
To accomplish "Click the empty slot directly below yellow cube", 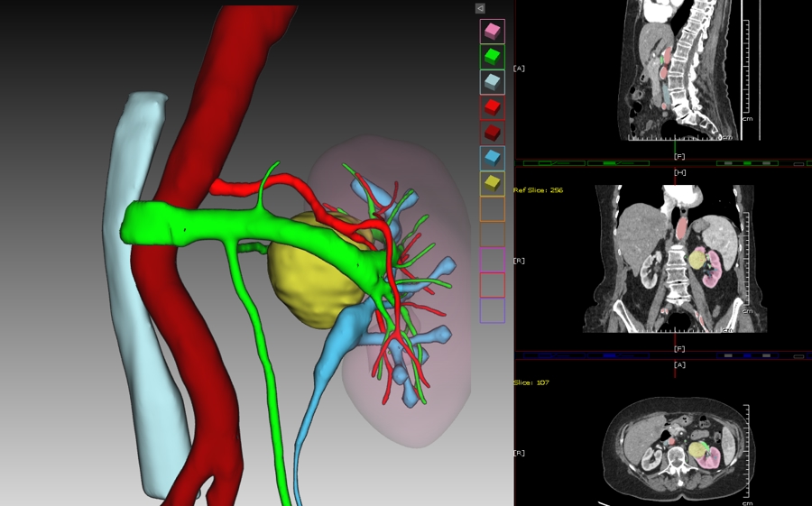I will (492, 208).
